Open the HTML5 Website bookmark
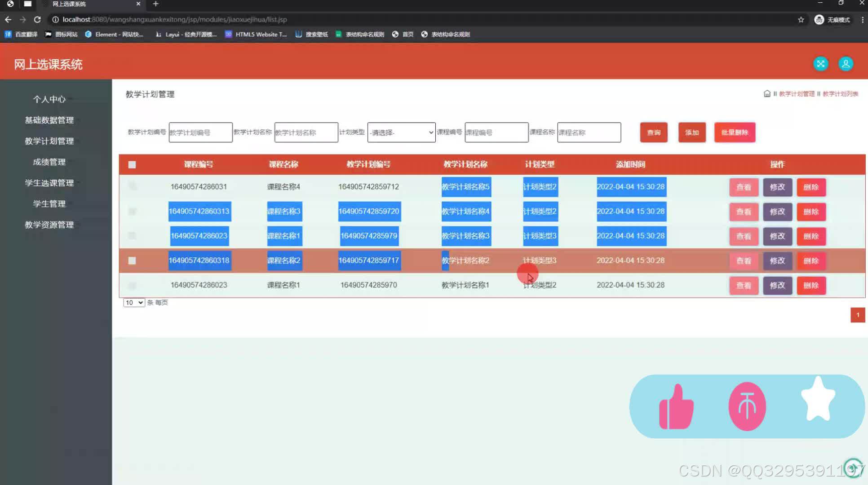Image resolution: width=868 pixels, height=485 pixels. pos(256,34)
